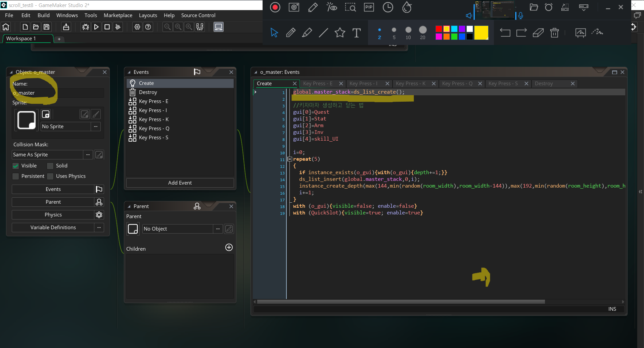Open the Tools menu
Image resolution: width=644 pixels, height=348 pixels.
pos(91,15)
